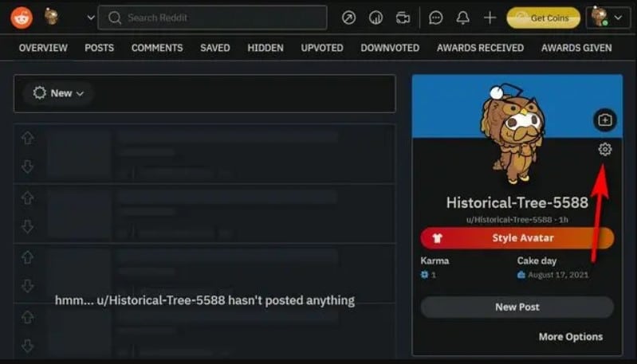Viewport: 637px width, 364px height.
Task: Switch to the Posts tab
Action: tap(99, 48)
